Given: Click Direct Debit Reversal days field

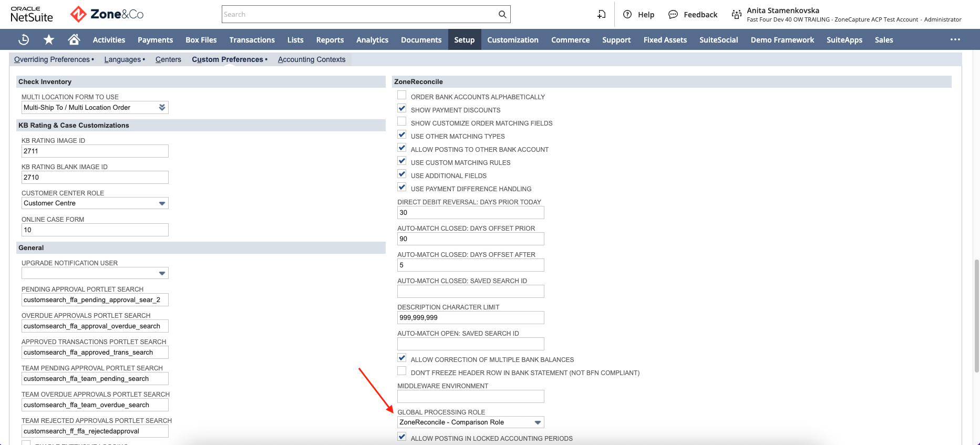Looking at the screenshot, I should pyautogui.click(x=470, y=212).
